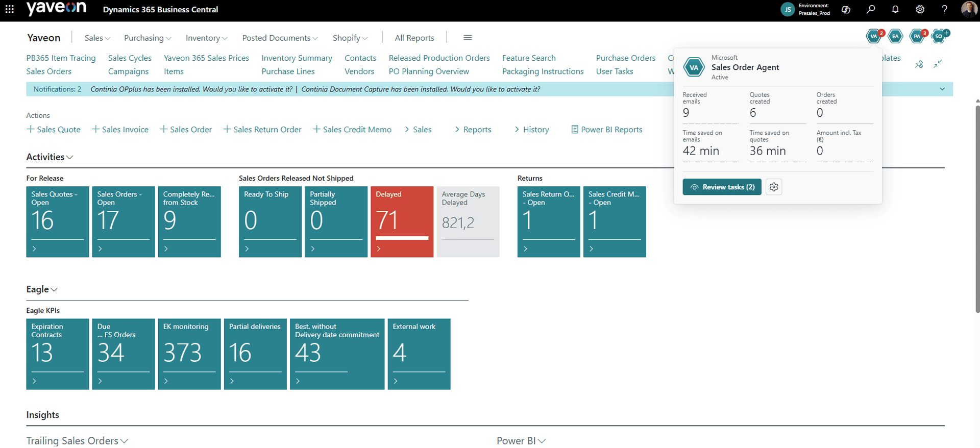
Task: Open the Power BI section dropdown
Action: pos(521,440)
